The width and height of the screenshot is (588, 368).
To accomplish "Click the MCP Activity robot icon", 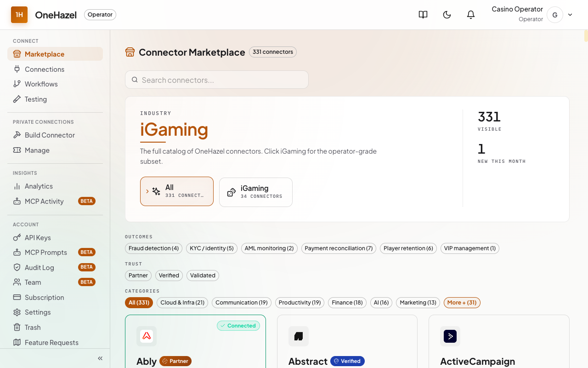I will (x=17, y=201).
